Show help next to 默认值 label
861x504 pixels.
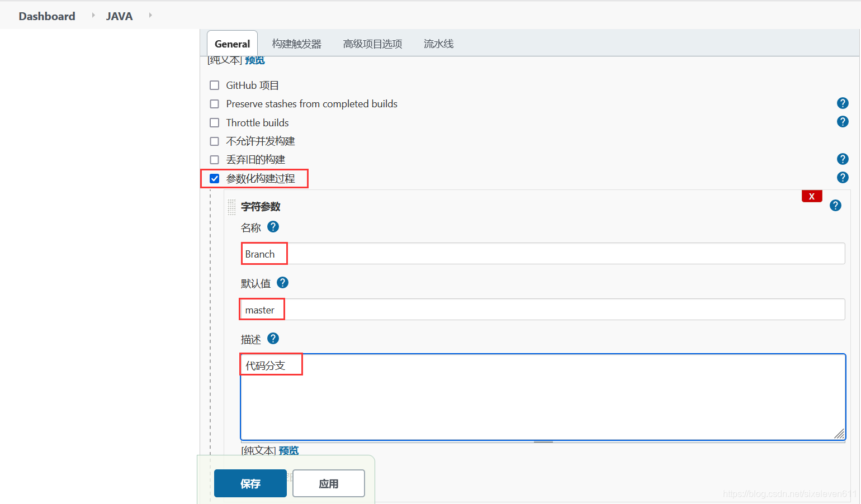tap(283, 283)
